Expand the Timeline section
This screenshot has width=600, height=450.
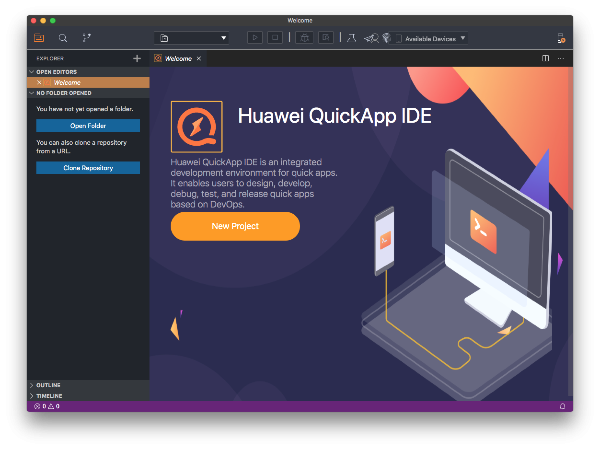[88, 396]
